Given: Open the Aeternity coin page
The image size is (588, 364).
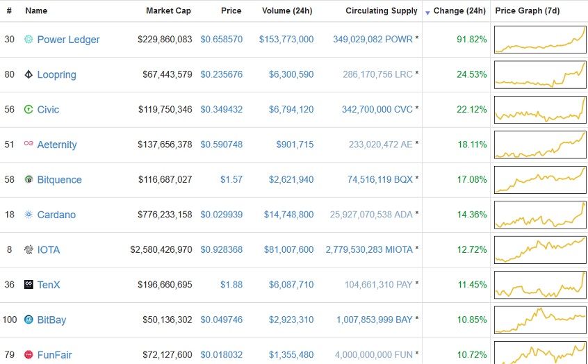Looking at the screenshot, I should coord(57,144).
